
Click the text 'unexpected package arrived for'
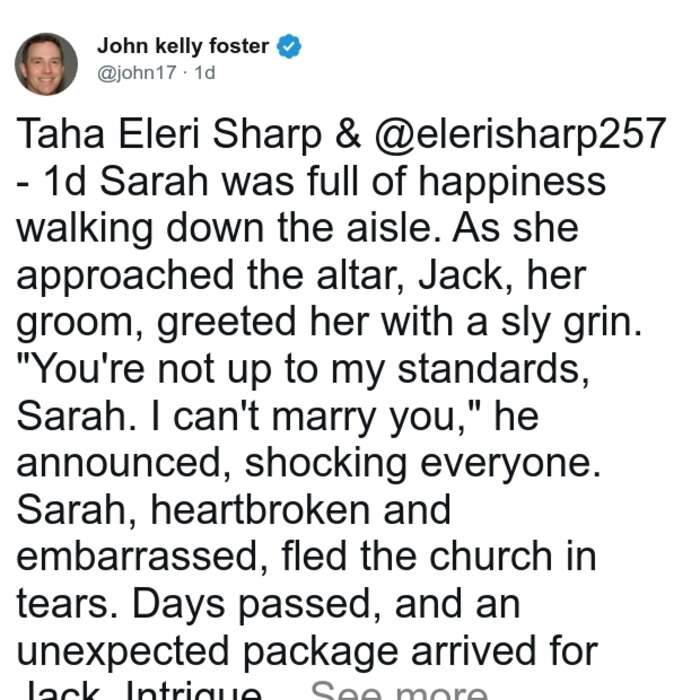point(307,652)
